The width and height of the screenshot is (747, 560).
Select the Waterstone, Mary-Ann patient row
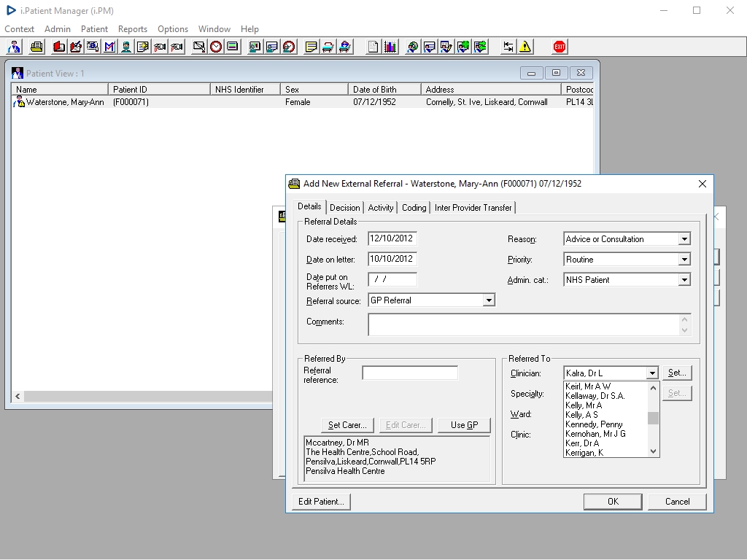click(303, 102)
